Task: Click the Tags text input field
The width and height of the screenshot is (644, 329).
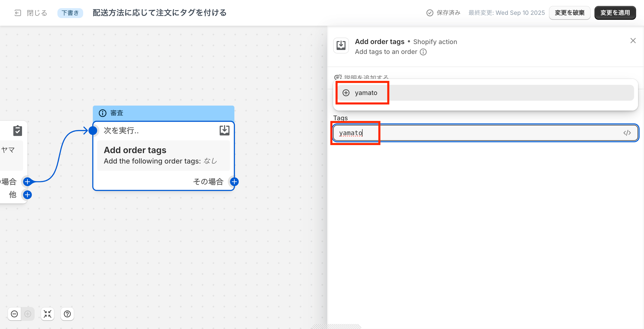Action: pos(475,133)
